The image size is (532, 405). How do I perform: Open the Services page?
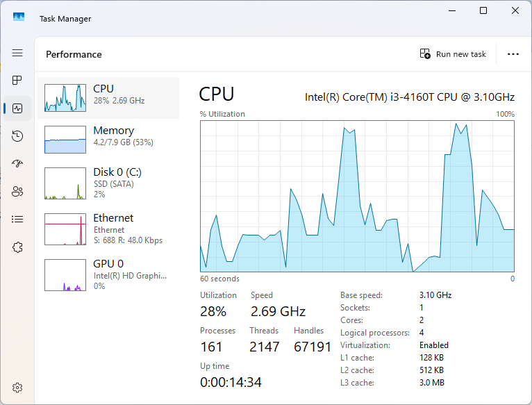click(17, 247)
